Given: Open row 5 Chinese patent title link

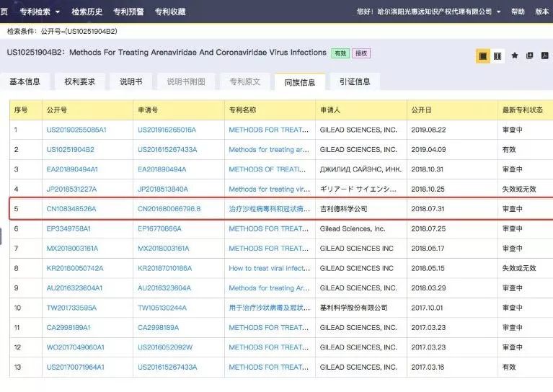Looking at the screenshot, I should pos(270,209).
